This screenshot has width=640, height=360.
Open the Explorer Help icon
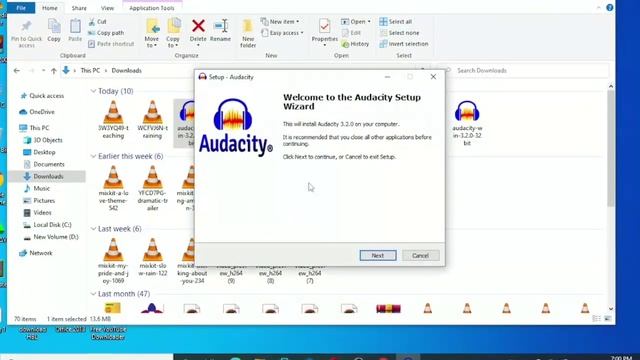tap(609, 8)
